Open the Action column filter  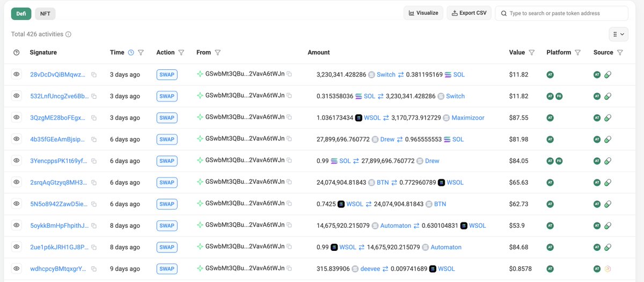pyautogui.click(x=181, y=53)
